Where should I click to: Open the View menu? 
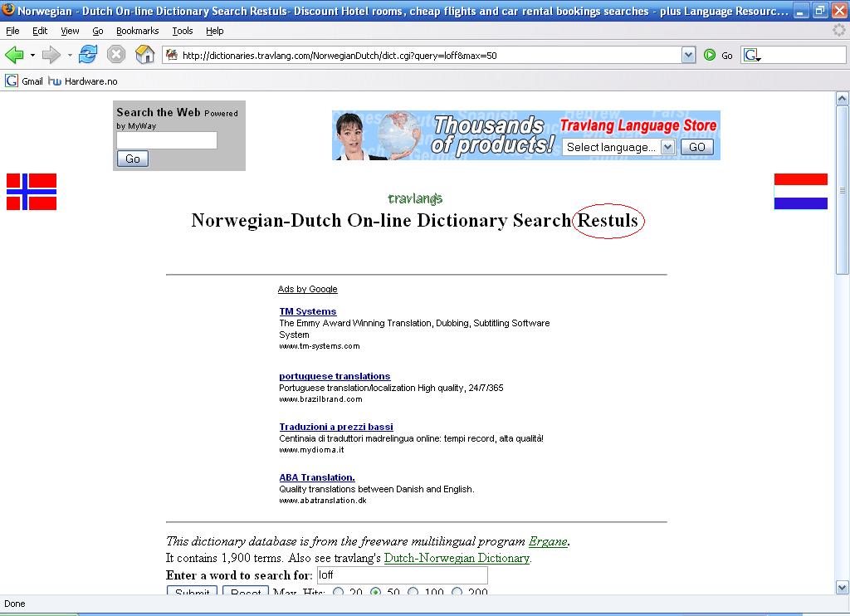click(70, 31)
